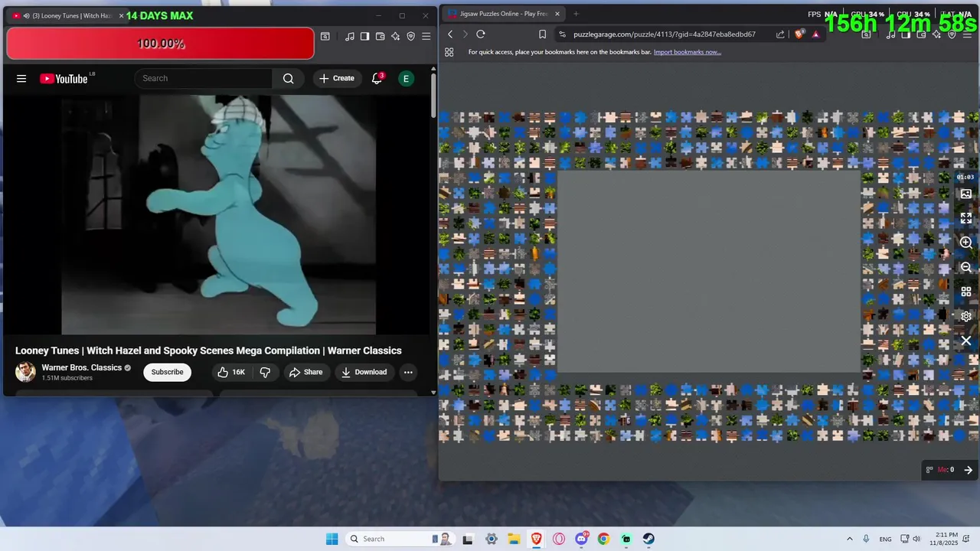
Task: Select the Jigsaw Puzzles Online tab
Action: click(x=503, y=13)
